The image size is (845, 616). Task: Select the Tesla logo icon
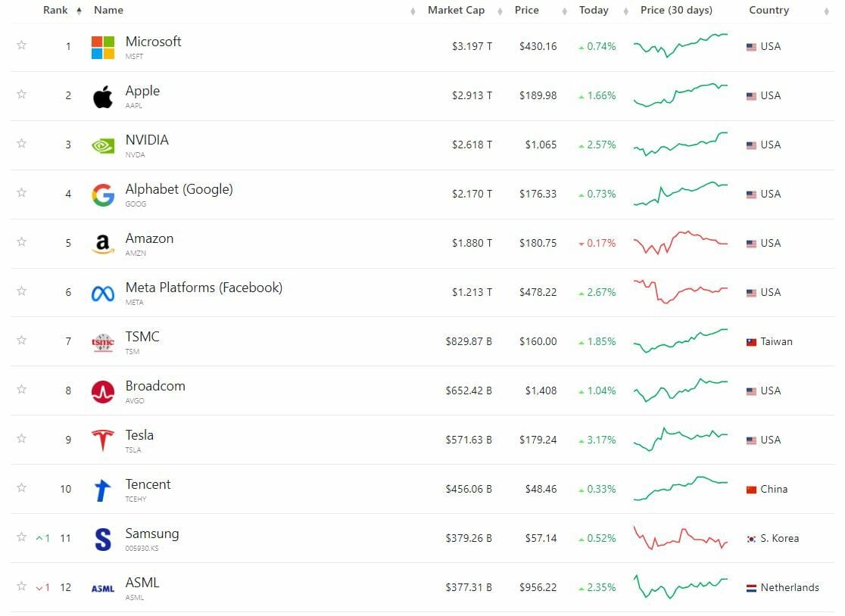coord(103,440)
